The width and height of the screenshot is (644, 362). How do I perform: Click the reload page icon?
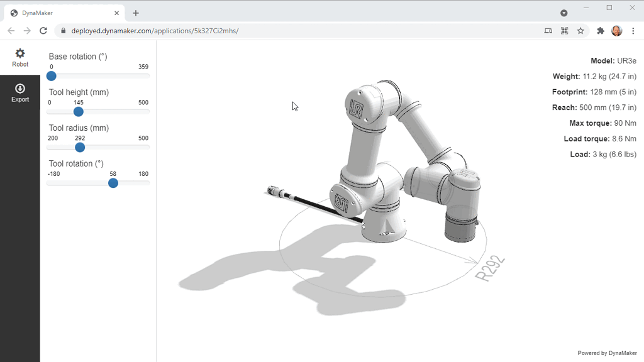pos(43,30)
